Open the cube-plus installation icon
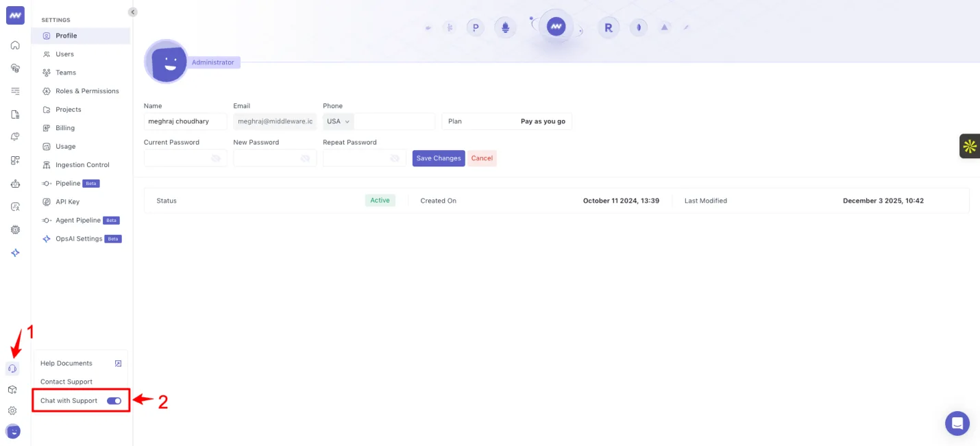This screenshot has width=980, height=446. pos(12,390)
